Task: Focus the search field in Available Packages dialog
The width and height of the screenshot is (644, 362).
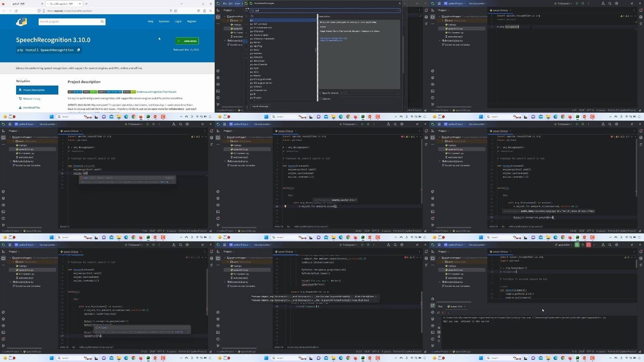Action: pos(325,10)
